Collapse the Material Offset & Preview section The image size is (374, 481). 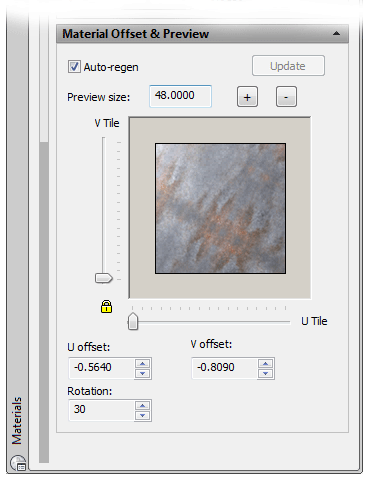(336, 33)
